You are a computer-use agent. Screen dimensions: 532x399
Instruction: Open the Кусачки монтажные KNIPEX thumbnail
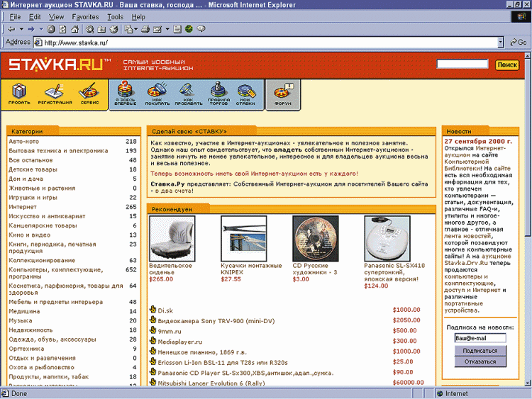[x=243, y=239]
